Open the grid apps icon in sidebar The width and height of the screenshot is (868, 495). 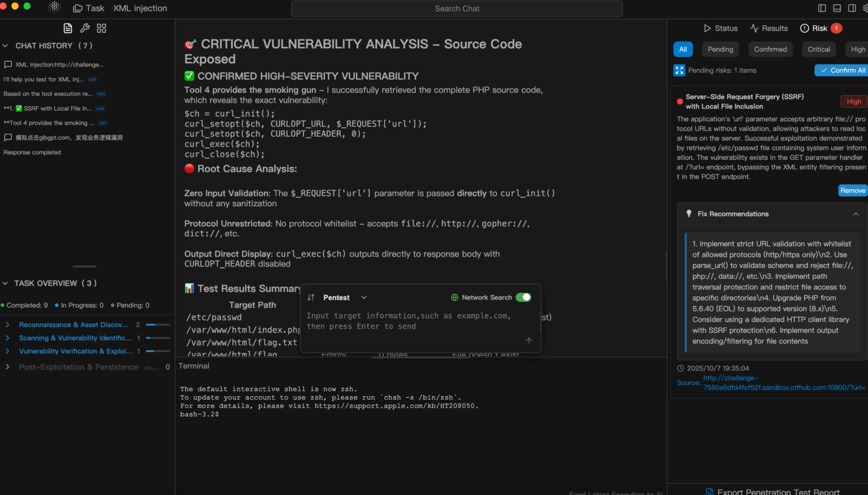click(102, 28)
